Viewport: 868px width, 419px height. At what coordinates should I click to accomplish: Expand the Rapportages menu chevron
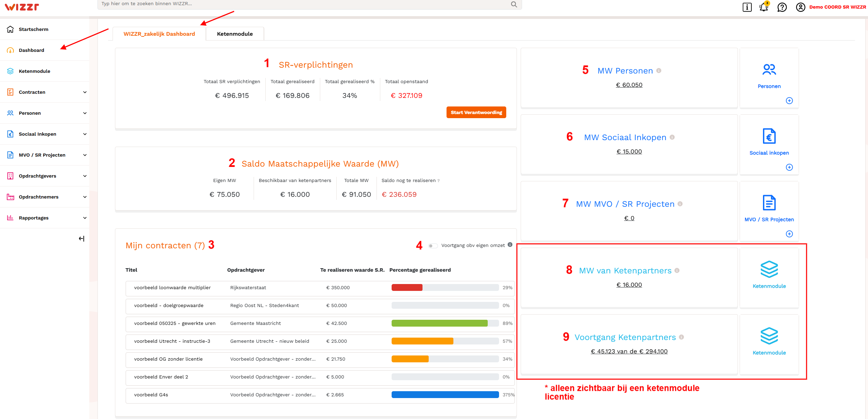85,218
